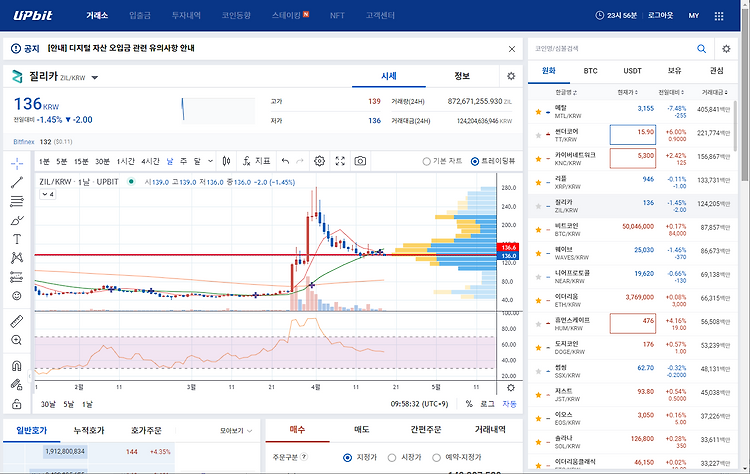The image size is (750, 474).
Task: Open the 모아보기 dropdown
Action: click(236, 431)
